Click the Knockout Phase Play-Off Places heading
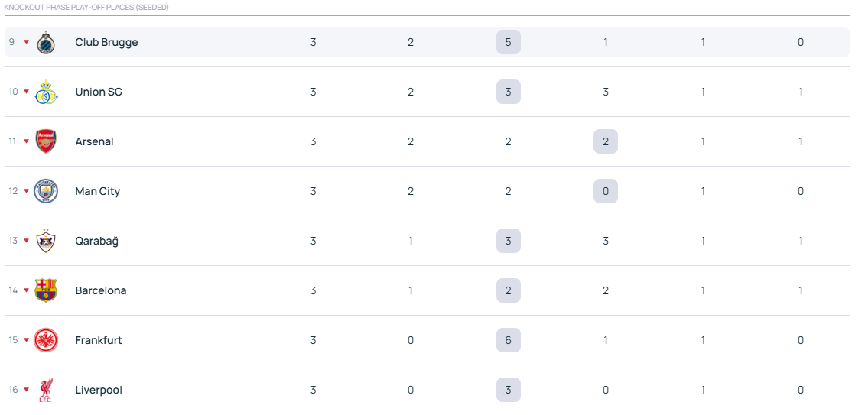 click(x=86, y=7)
